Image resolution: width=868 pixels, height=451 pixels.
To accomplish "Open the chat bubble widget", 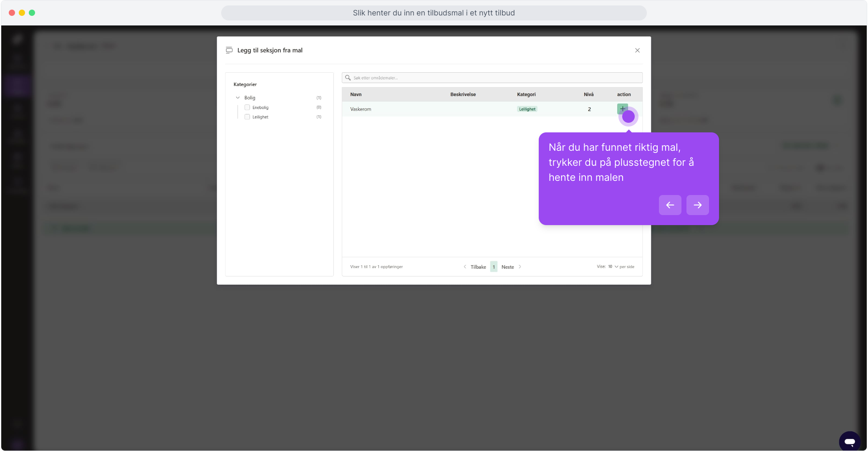I will tap(850, 441).
